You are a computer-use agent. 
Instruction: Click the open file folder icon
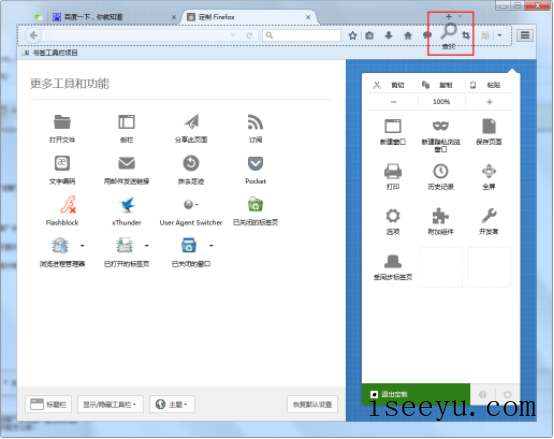[62, 122]
